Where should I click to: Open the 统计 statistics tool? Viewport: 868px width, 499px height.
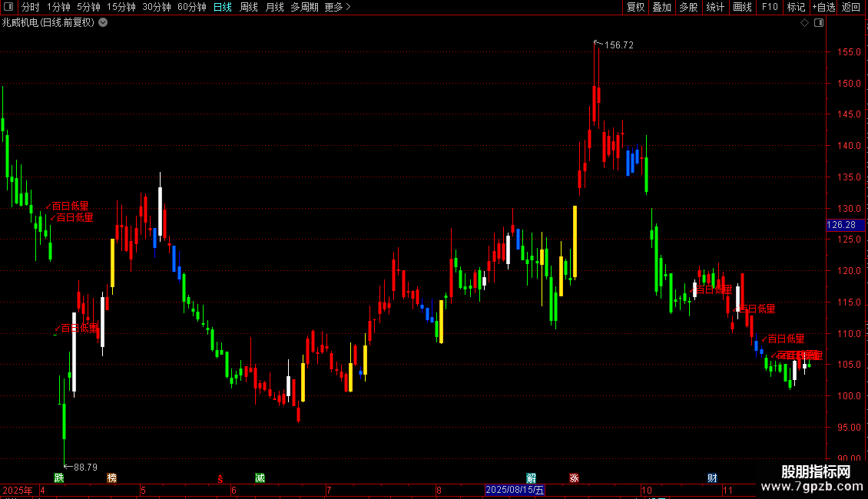point(715,7)
